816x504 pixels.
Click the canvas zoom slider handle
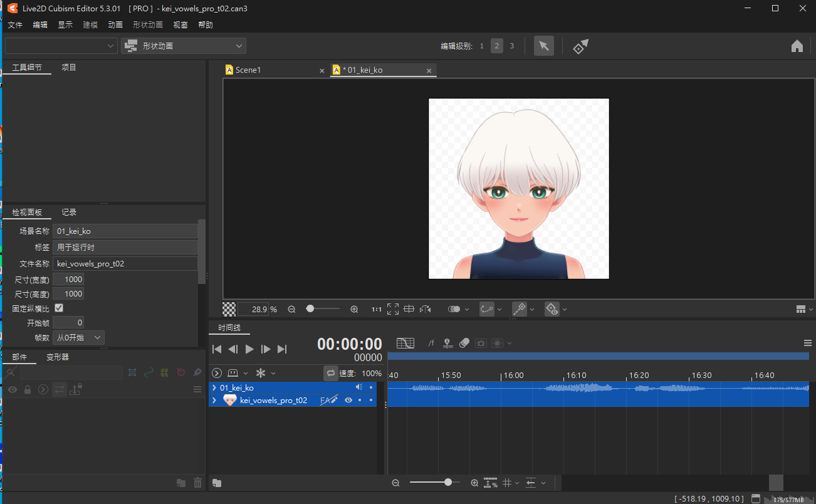coord(310,309)
